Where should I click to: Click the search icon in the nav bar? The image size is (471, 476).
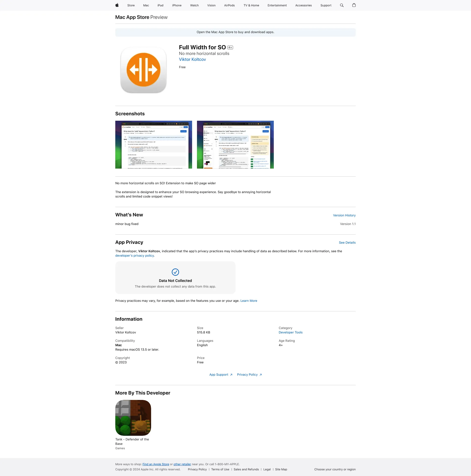(342, 5)
